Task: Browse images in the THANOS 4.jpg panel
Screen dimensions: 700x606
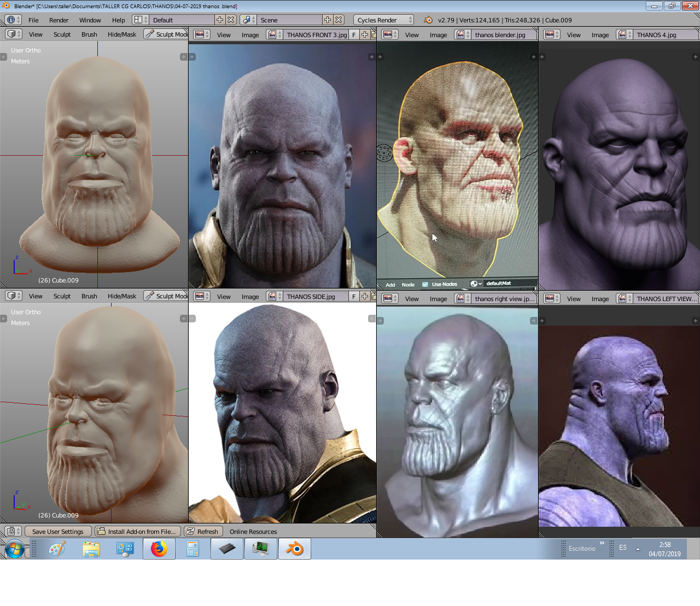Action: click(625, 34)
